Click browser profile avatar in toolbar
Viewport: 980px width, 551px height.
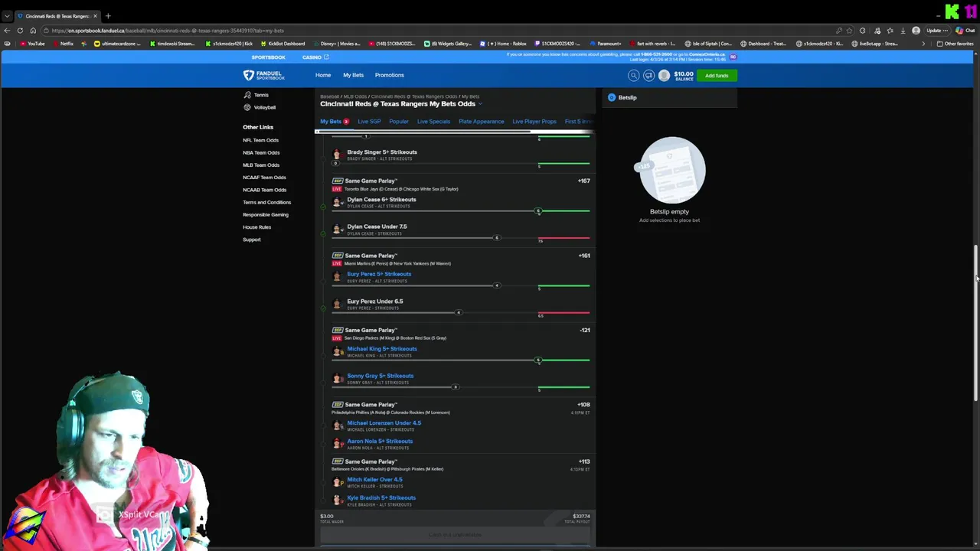point(916,31)
